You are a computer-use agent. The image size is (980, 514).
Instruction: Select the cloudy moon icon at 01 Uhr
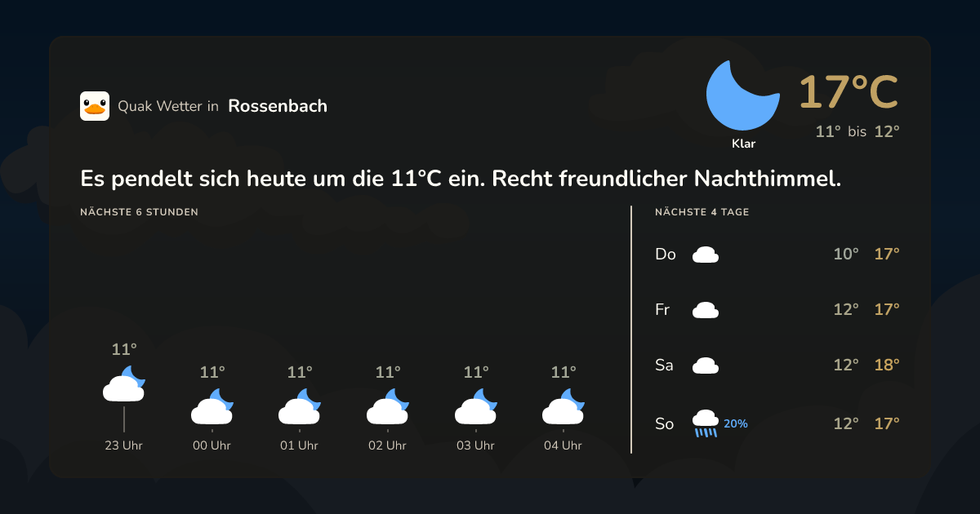pyautogui.click(x=300, y=406)
